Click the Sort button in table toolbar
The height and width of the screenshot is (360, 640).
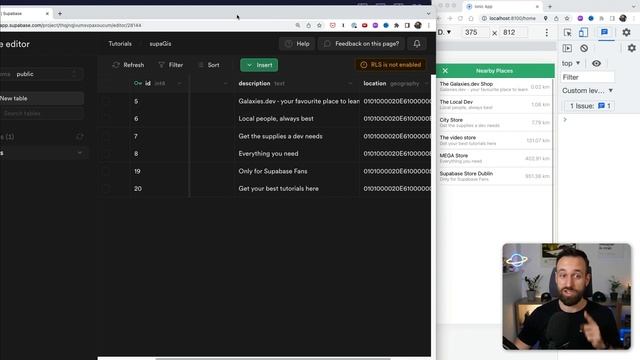pos(209,65)
